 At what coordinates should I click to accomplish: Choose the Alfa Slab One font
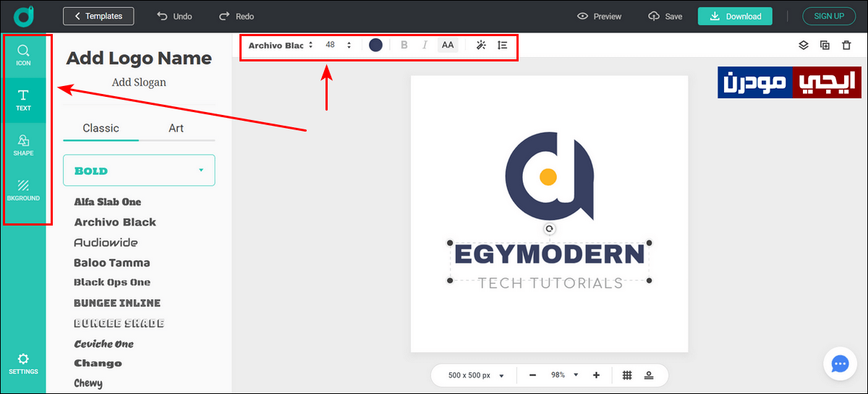(x=108, y=202)
